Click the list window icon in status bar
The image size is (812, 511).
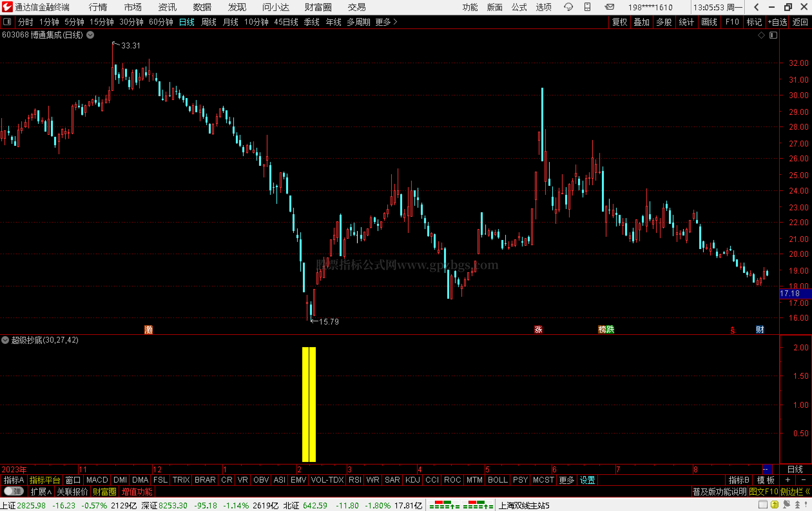point(762,505)
